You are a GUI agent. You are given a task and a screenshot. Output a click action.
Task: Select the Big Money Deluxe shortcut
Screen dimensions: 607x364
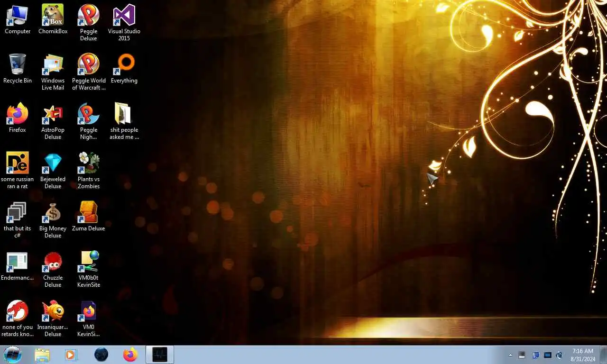pos(53,220)
